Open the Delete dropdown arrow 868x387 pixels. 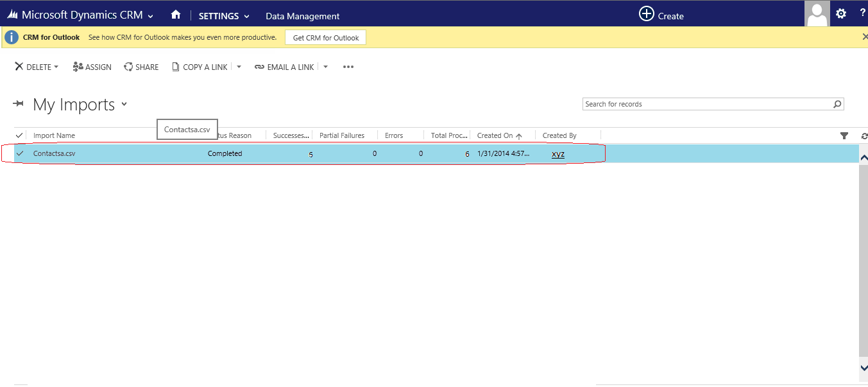point(56,67)
